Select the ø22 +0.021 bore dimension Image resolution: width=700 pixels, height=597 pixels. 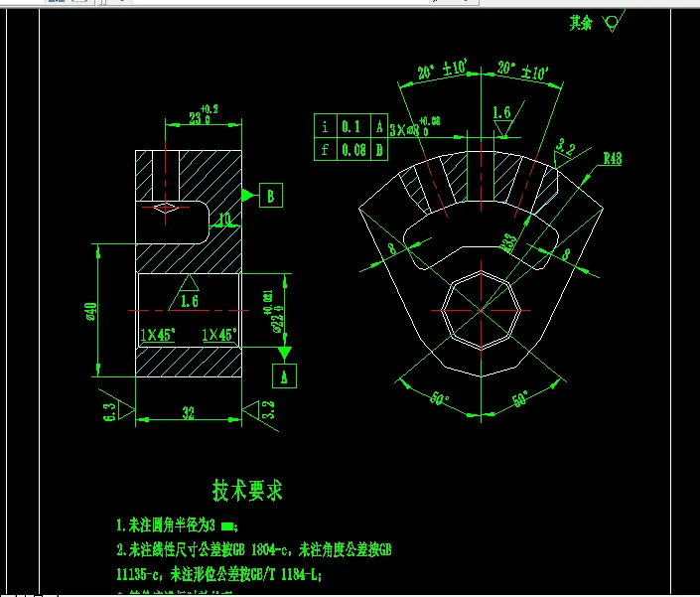(x=273, y=311)
